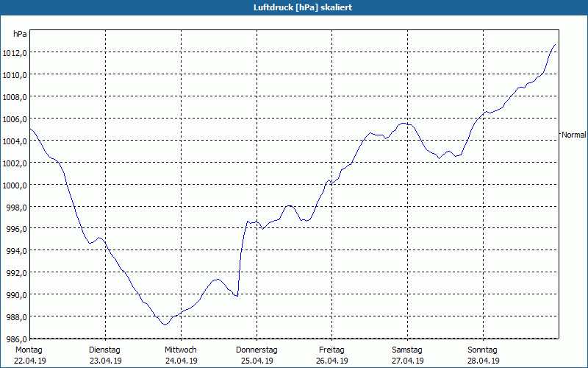This screenshot has width=588, height=368.
Task: Select the hPa unit label
Action: (20, 34)
